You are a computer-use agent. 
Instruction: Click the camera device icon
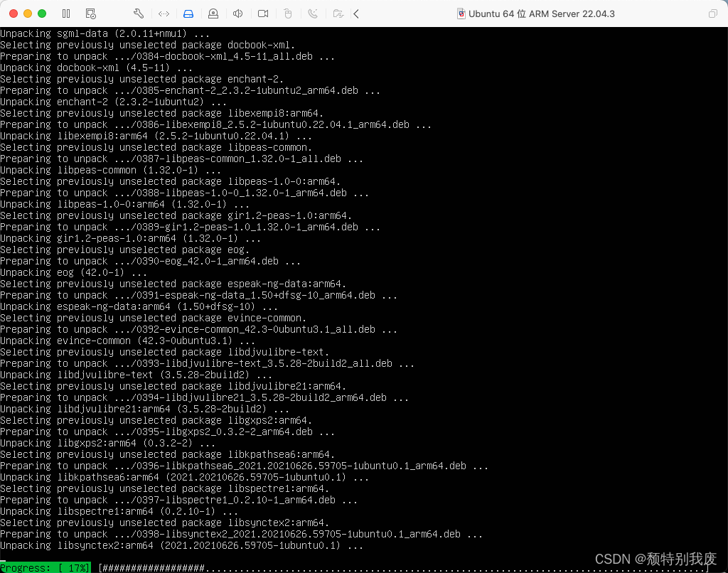(263, 14)
